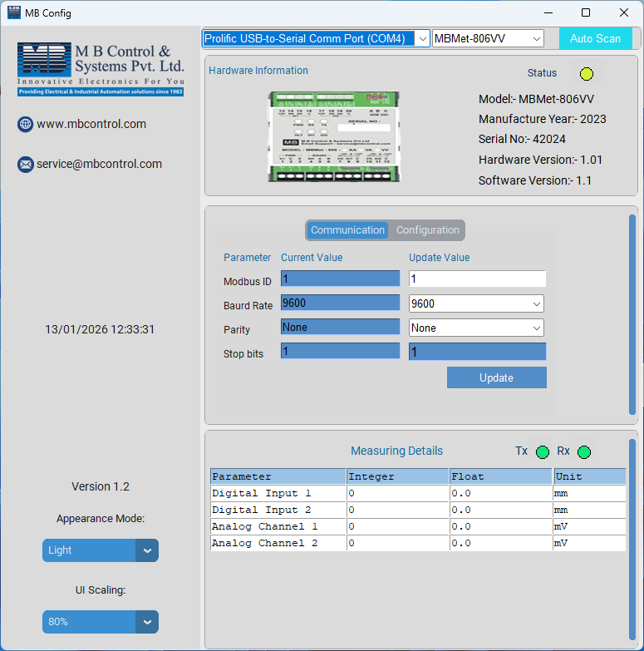The image size is (644, 651).
Task: Click the MB Control company logo
Action: tap(101, 70)
